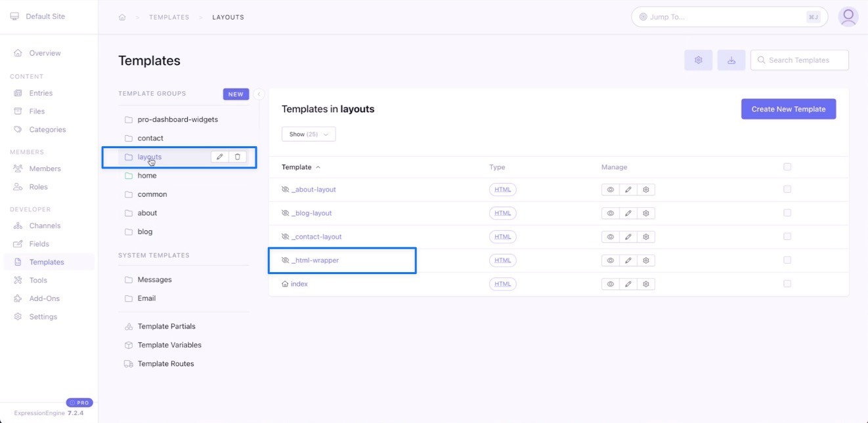
Task: Click the Create New Template button
Action: (788, 108)
